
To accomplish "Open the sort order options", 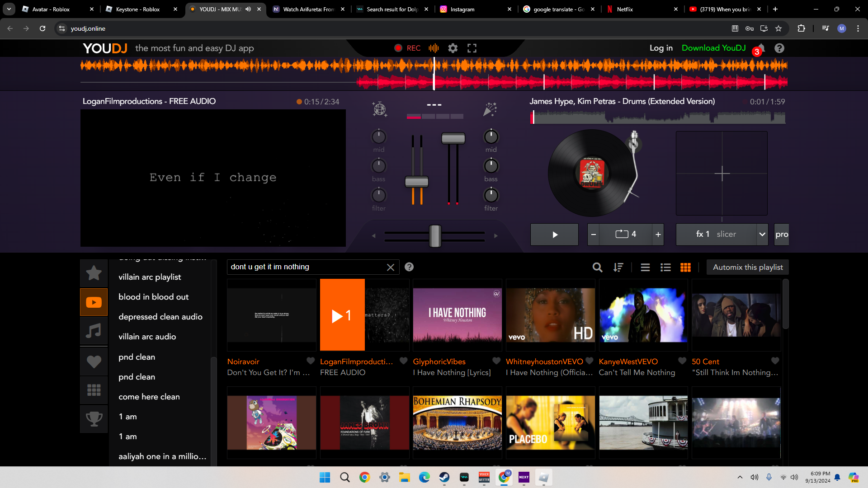I will coord(618,267).
